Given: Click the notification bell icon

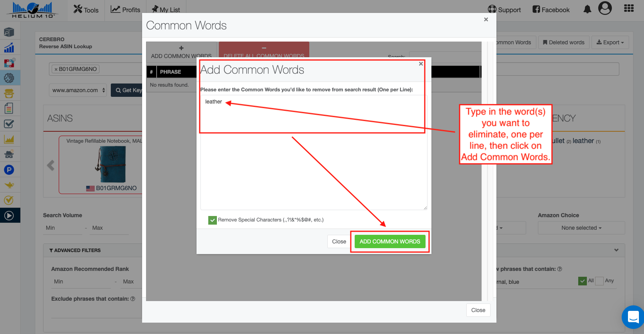Looking at the screenshot, I should pyautogui.click(x=587, y=9).
